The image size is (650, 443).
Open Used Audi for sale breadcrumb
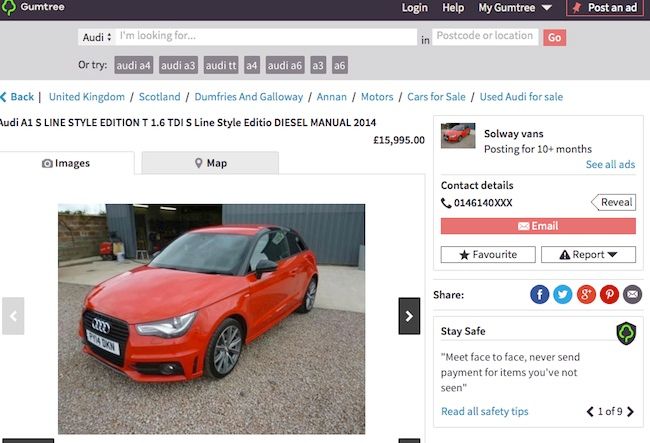click(521, 97)
